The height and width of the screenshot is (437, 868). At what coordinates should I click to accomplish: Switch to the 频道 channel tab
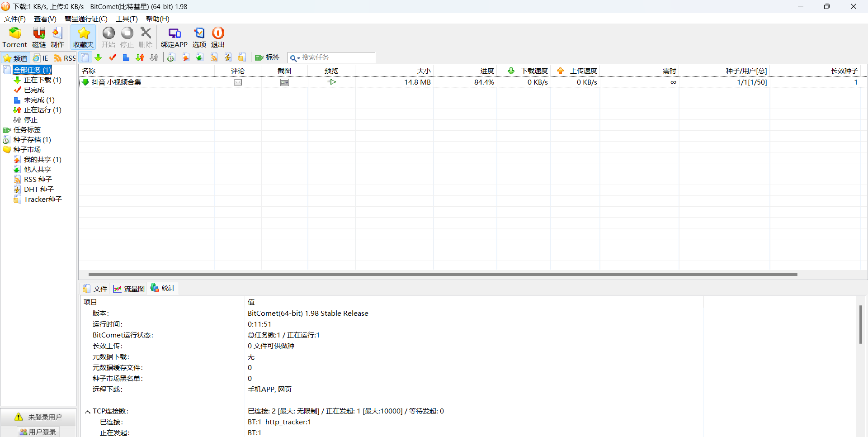(x=15, y=58)
